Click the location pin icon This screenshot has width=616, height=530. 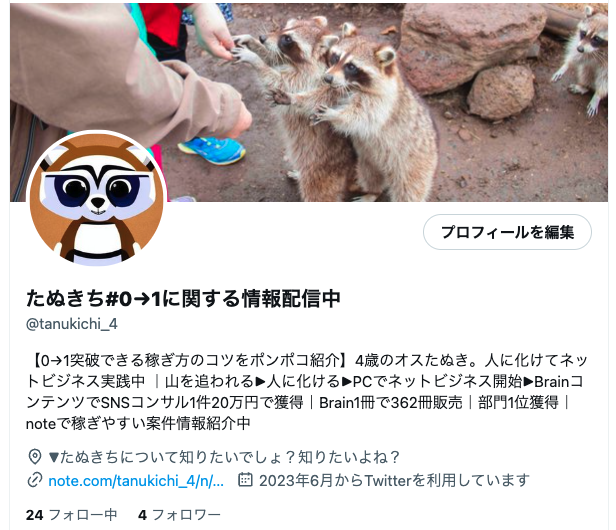click(x=35, y=457)
